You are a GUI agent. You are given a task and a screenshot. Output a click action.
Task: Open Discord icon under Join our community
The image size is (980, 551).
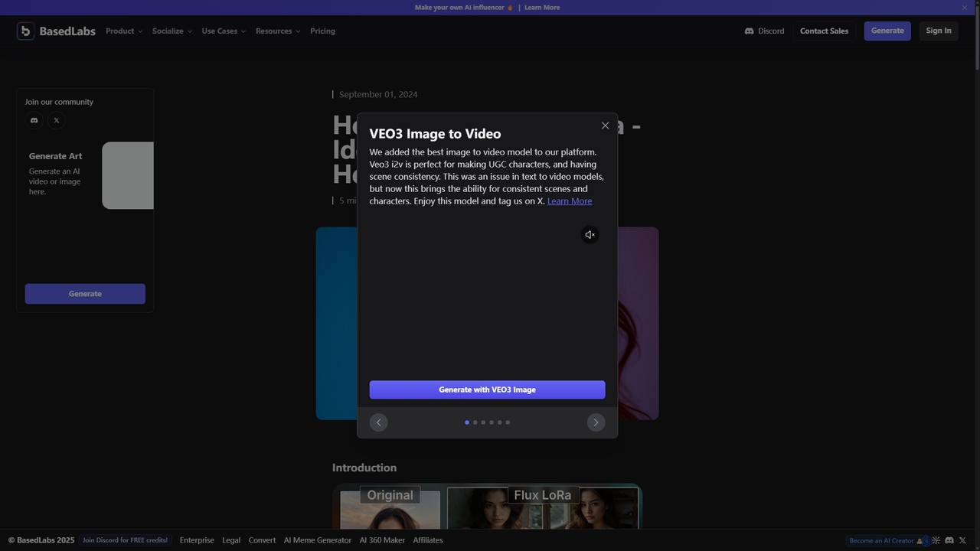tap(34, 120)
